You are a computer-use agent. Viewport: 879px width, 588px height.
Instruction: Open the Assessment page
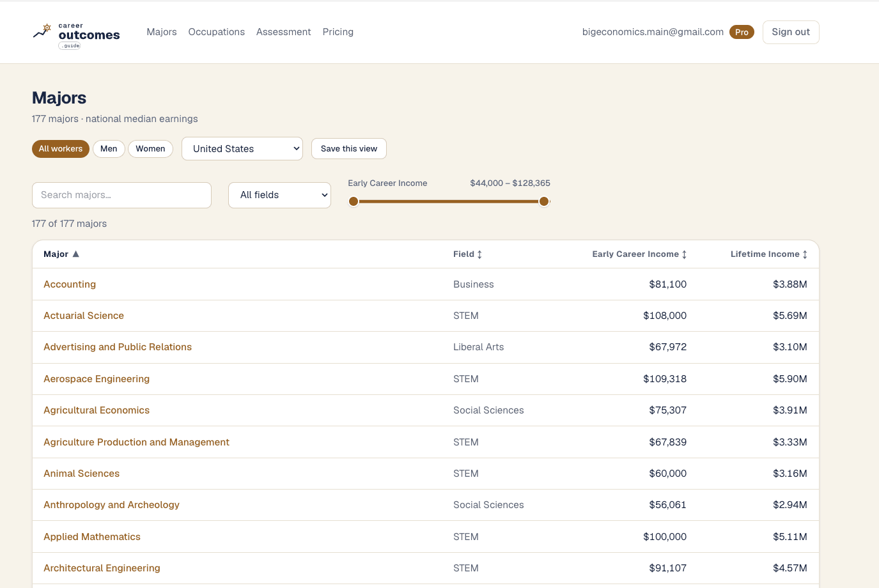click(x=284, y=32)
